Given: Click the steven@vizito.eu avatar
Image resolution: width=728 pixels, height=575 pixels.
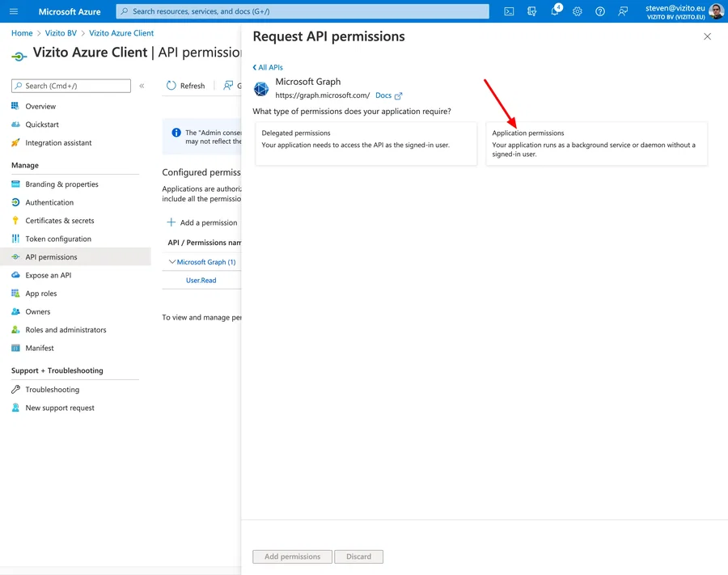Looking at the screenshot, I should (717, 11).
